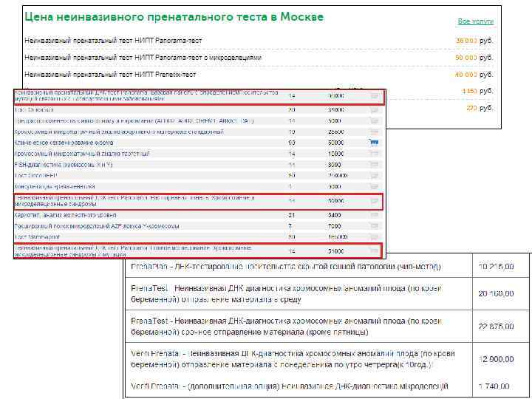Click cart icon in Кариотип, анализ экспертного уровня row

click(374, 215)
